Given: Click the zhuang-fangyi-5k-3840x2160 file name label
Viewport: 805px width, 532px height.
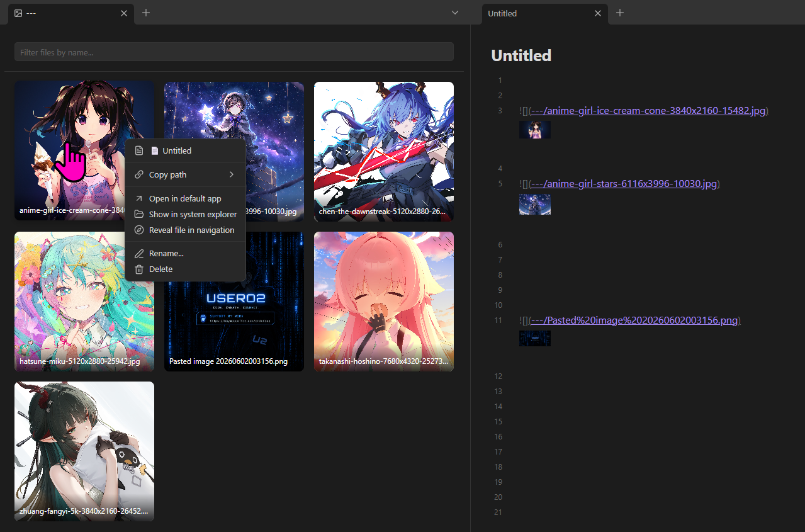Looking at the screenshot, I should [84, 511].
